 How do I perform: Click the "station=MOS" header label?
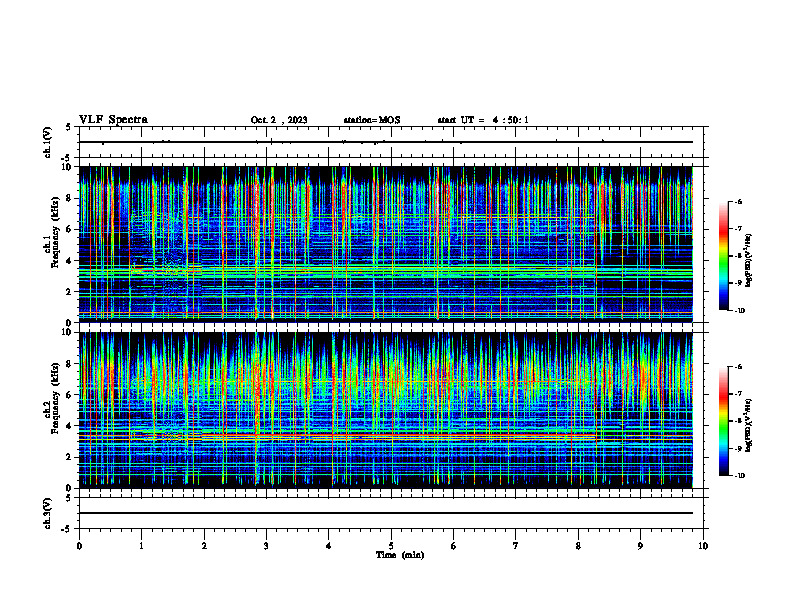point(372,120)
